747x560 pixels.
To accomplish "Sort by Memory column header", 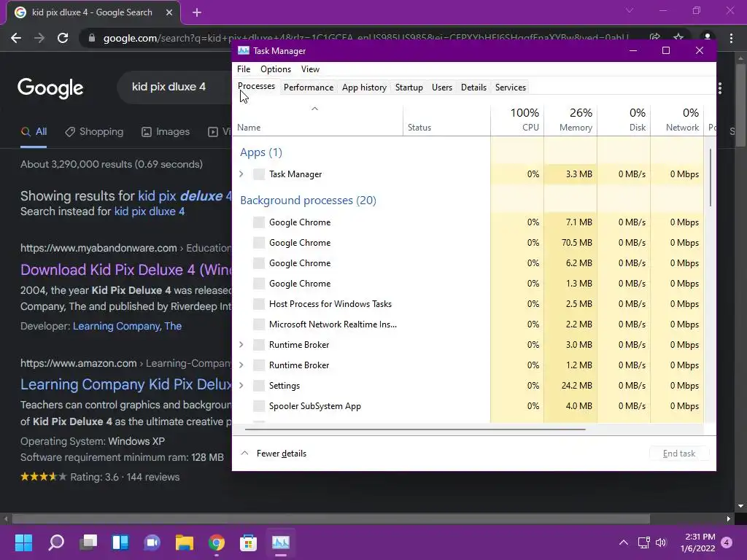I will pyautogui.click(x=570, y=120).
